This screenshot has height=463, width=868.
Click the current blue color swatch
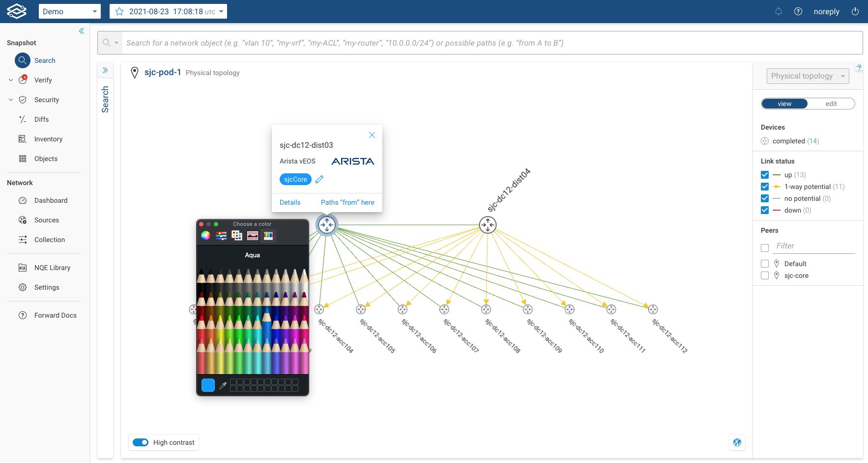coord(208,385)
